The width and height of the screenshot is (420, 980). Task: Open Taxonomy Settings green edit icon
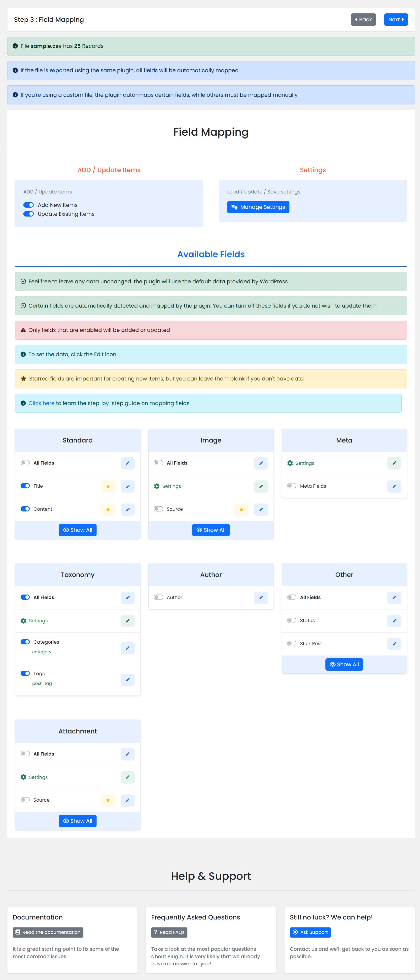(128, 621)
